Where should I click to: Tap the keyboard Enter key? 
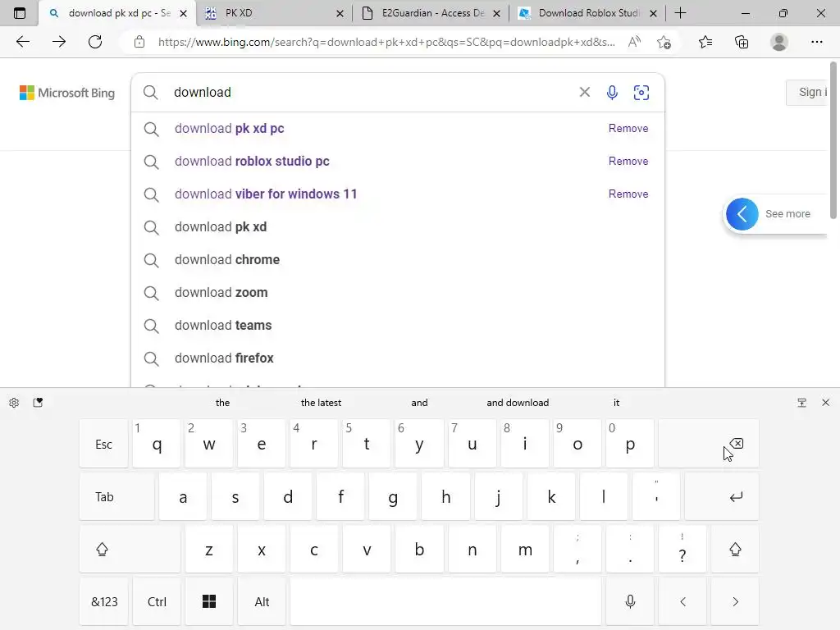[x=722, y=496]
